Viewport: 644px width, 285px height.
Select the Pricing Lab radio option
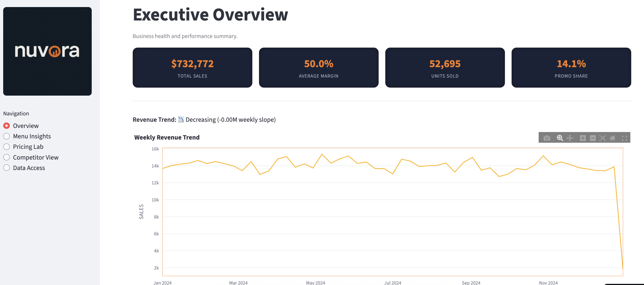(x=7, y=147)
